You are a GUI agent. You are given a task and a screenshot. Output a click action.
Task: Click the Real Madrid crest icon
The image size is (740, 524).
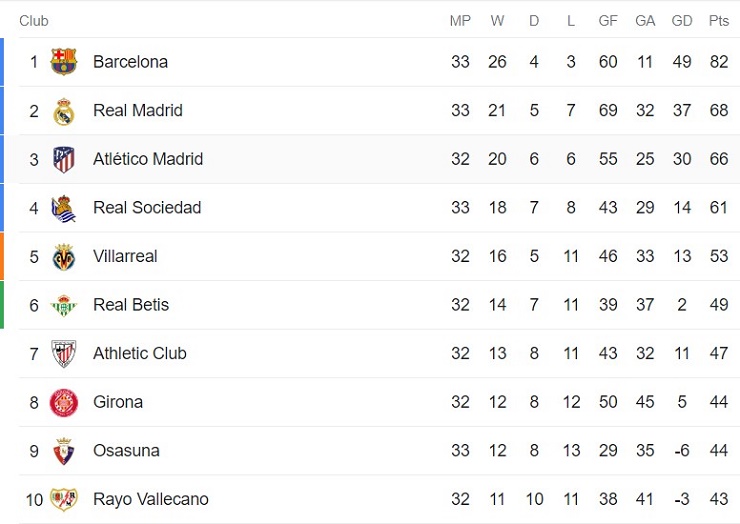(64, 111)
